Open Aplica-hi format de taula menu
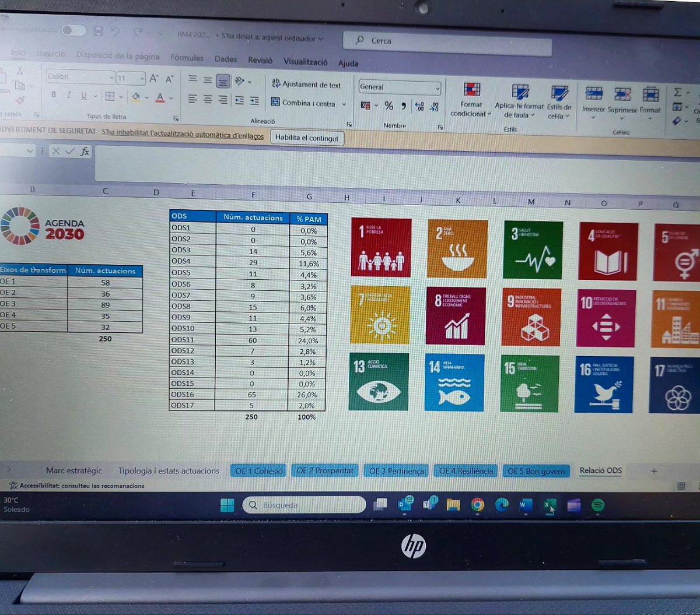This screenshot has width=700, height=615. (519, 101)
